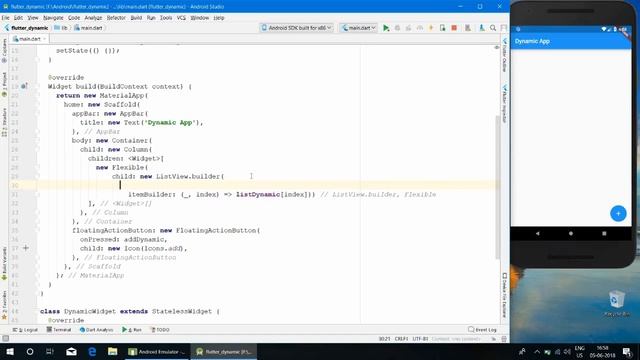This screenshot has width=640, height=360.
Task: Open Android Studio File menu
Action: click(x=5, y=18)
